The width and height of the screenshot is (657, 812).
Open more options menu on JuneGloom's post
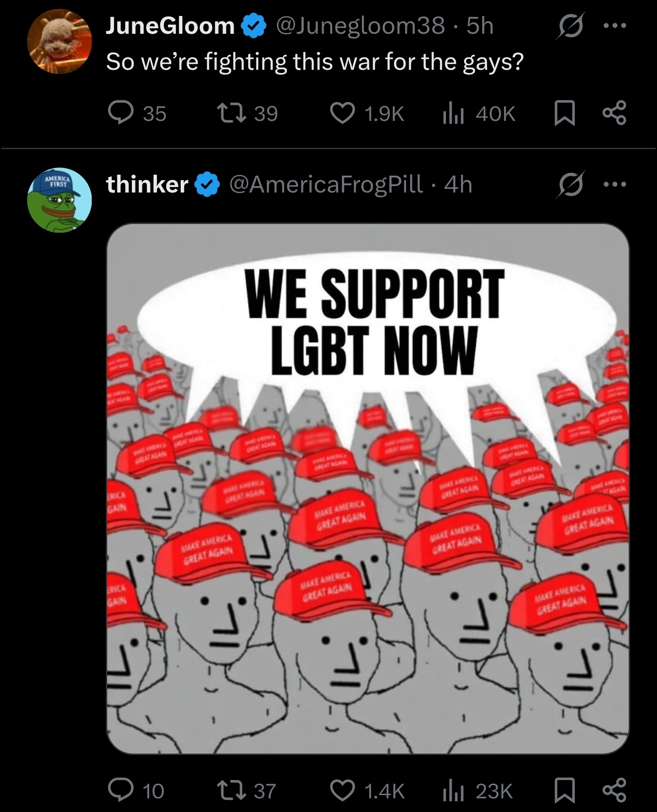pos(615,26)
